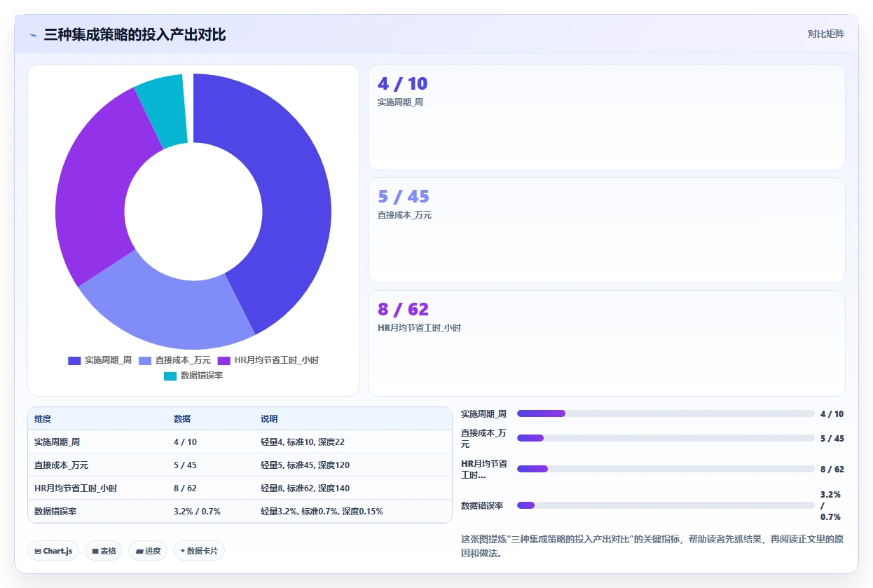Click the lightning icon beside the title
This screenshot has height=588, width=873.
pyautogui.click(x=34, y=34)
